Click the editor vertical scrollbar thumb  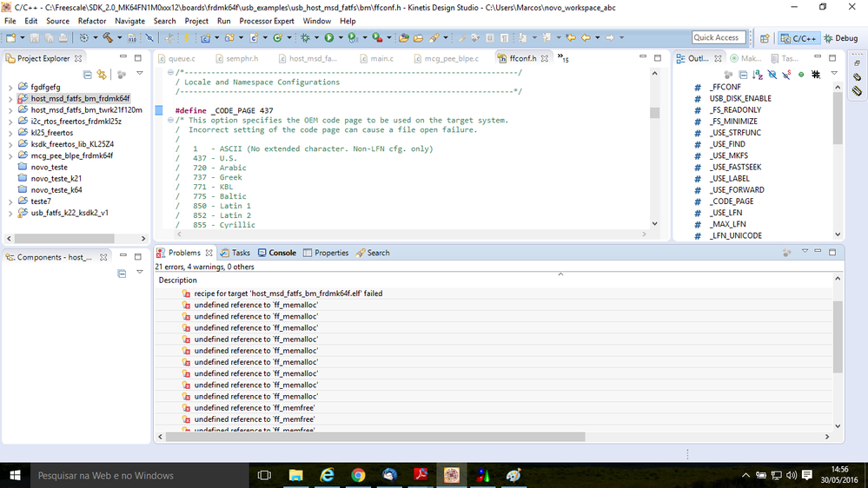tap(655, 113)
